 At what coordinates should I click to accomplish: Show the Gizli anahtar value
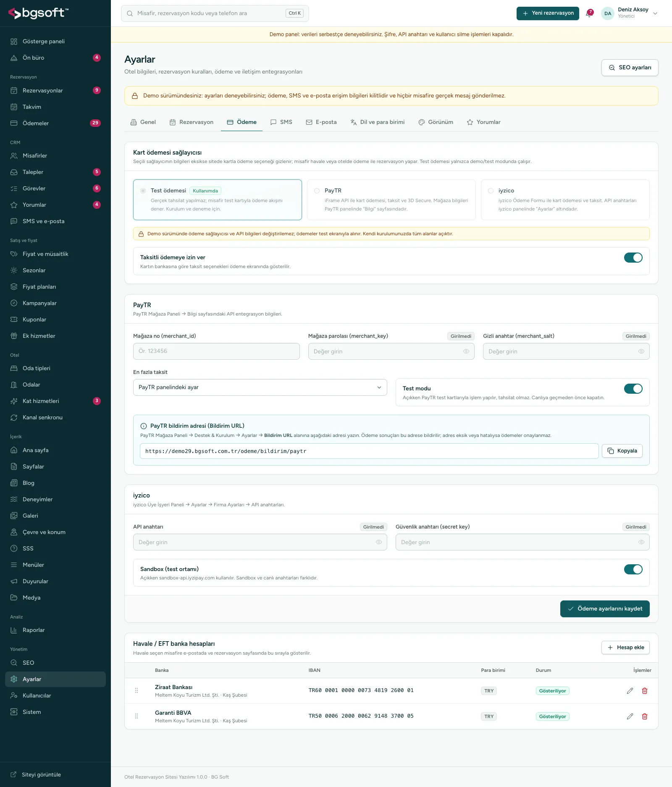pyautogui.click(x=641, y=351)
